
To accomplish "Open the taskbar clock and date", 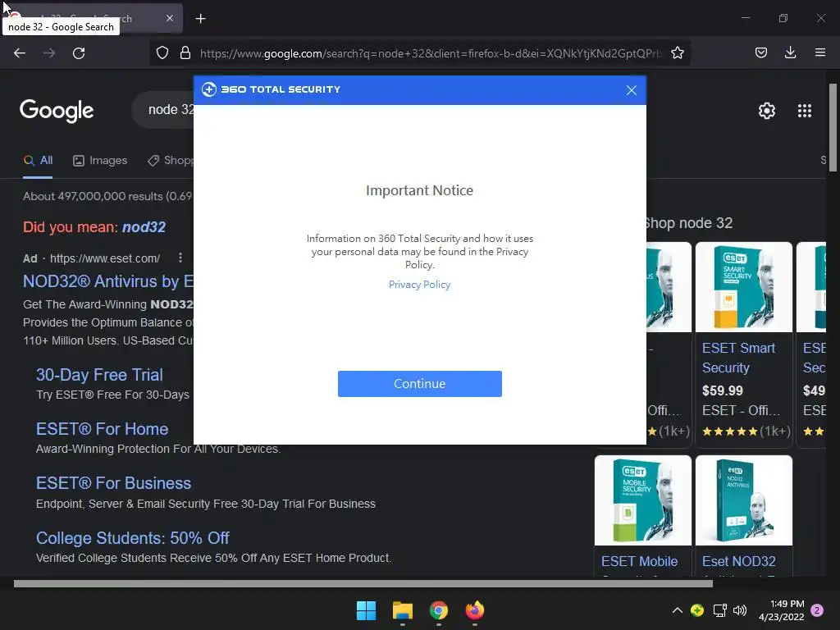I will point(782,610).
